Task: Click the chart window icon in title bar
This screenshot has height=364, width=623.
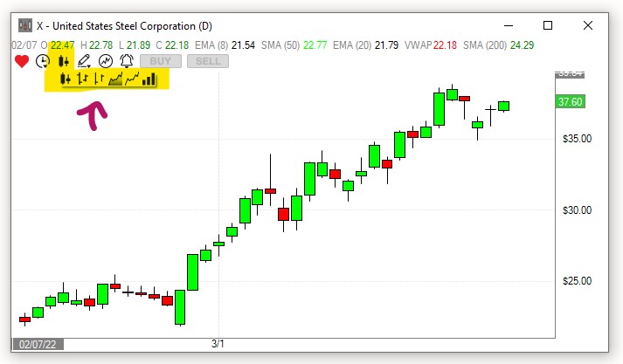Action: tap(24, 24)
